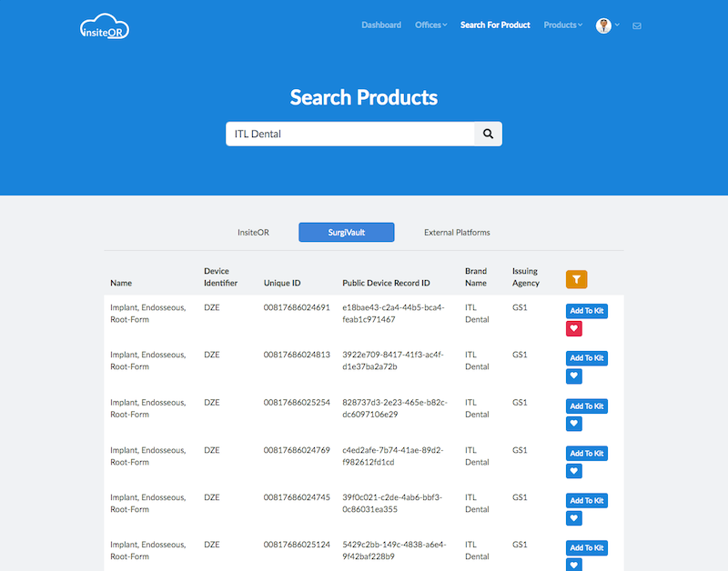Viewport: 728px width, 571px height.
Task: Unfavorite the red heart for product 00817686024691
Action: (574, 328)
